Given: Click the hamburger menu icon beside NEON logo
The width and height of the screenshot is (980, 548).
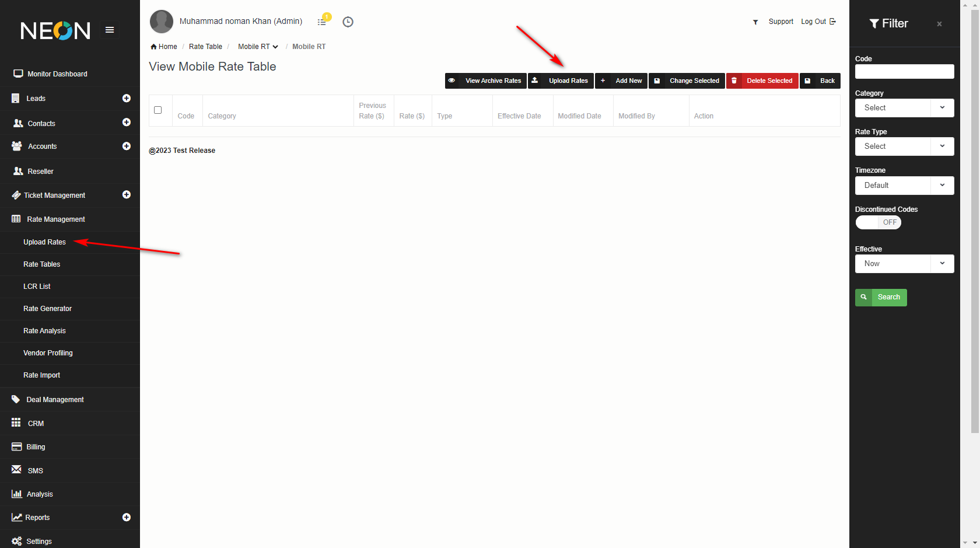Looking at the screenshot, I should 109,30.
